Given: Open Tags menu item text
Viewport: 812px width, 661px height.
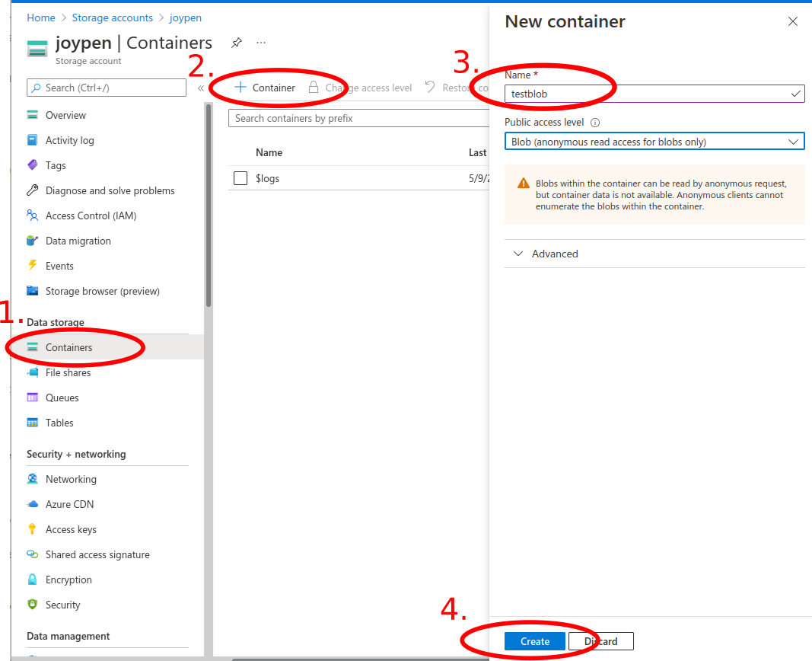Looking at the screenshot, I should (x=56, y=166).
